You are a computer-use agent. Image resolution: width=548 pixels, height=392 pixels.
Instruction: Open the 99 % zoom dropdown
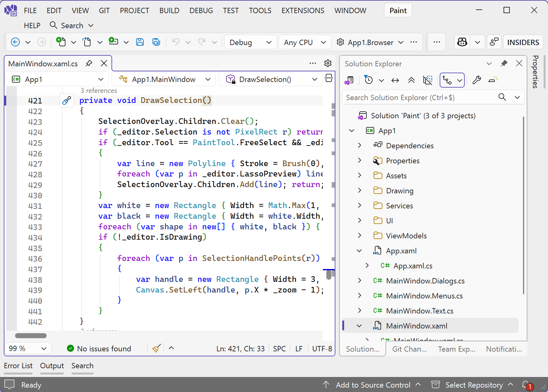click(x=28, y=349)
